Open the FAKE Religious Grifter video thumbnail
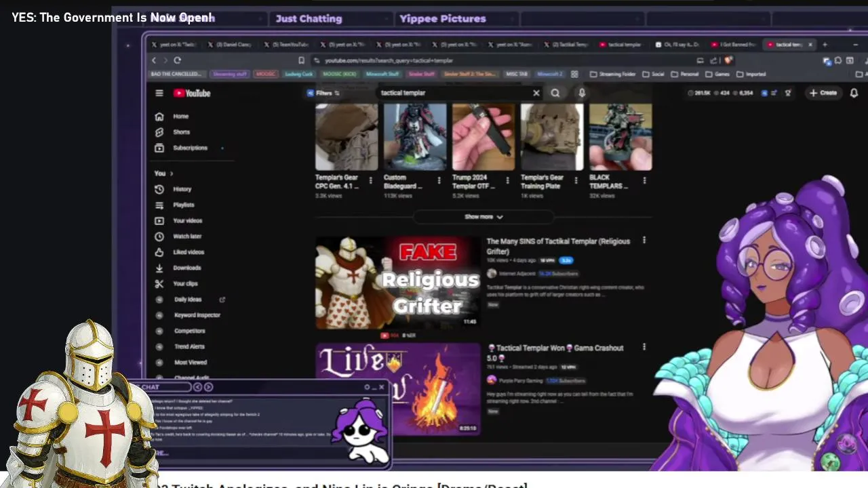Screen dimensions: 868x488 tap(397, 281)
